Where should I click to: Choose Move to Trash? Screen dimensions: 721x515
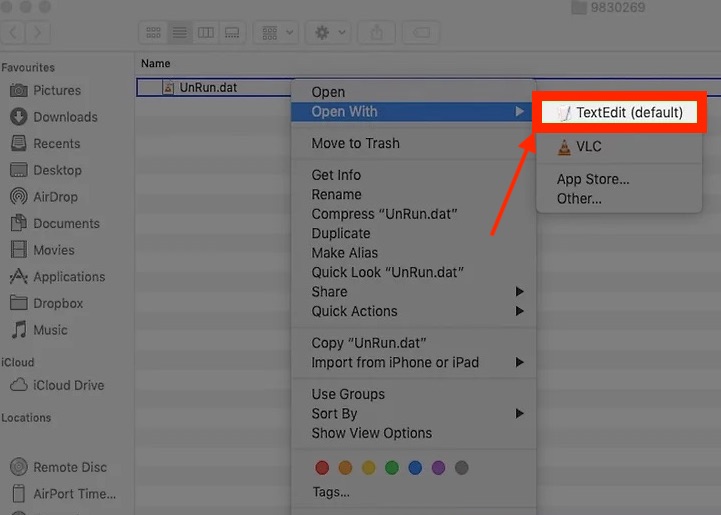pos(413,143)
